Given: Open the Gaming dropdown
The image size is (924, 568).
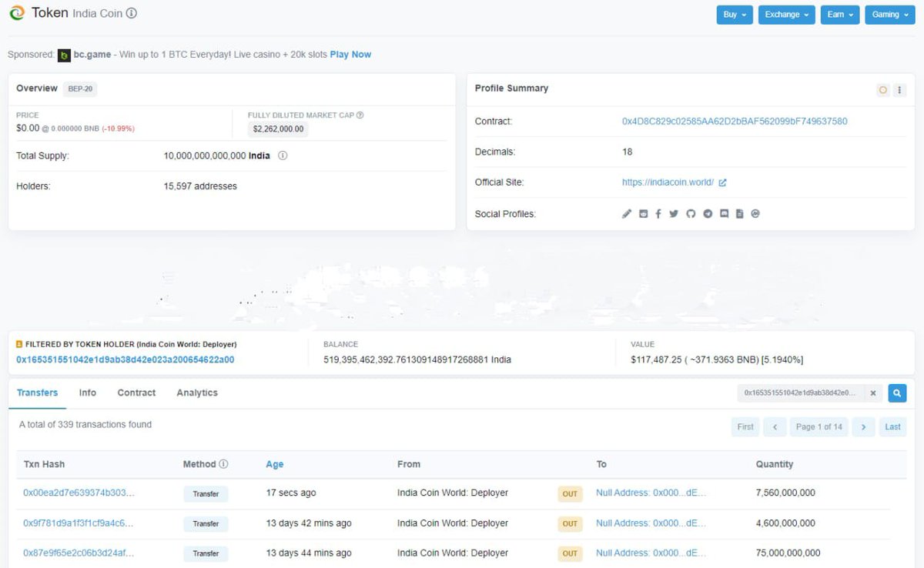Looking at the screenshot, I should coord(890,15).
